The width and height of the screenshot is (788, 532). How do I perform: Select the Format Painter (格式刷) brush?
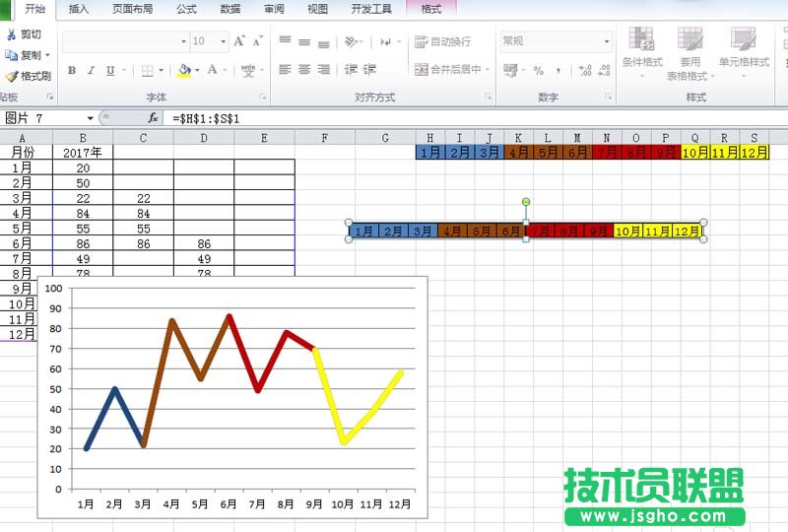[11, 77]
